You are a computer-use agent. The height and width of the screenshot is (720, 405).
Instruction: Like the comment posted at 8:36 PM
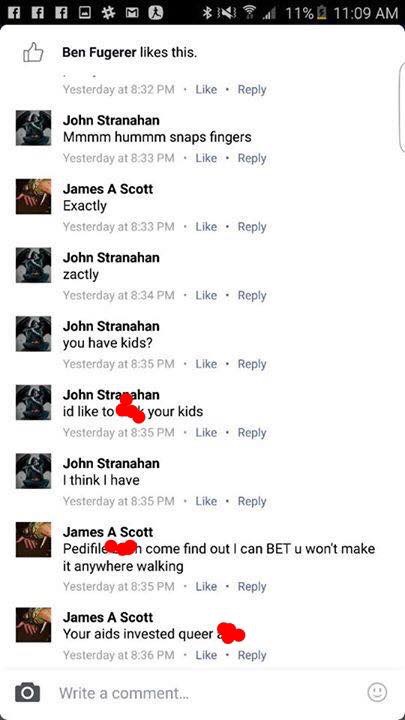206,655
